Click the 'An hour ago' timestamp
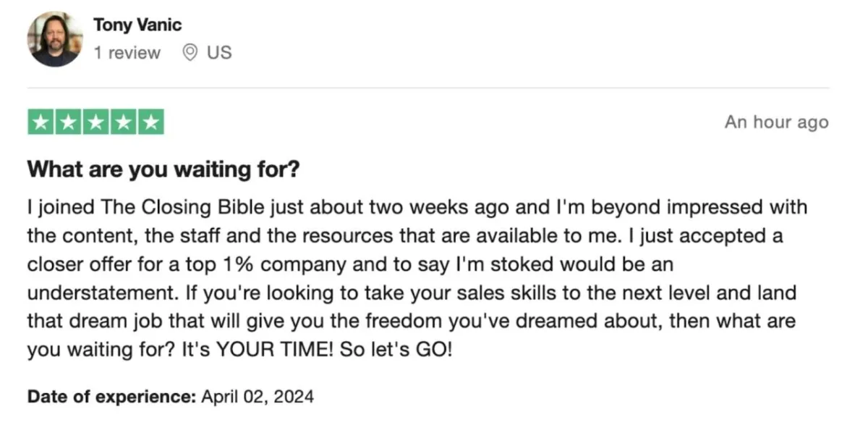Screen dimensions: 868x425 point(777,122)
